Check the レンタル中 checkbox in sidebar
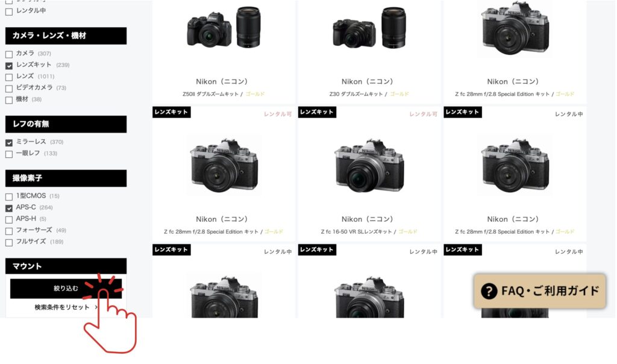Image resolution: width=617 pixels, height=364 pixels. [x=9, y=12]
